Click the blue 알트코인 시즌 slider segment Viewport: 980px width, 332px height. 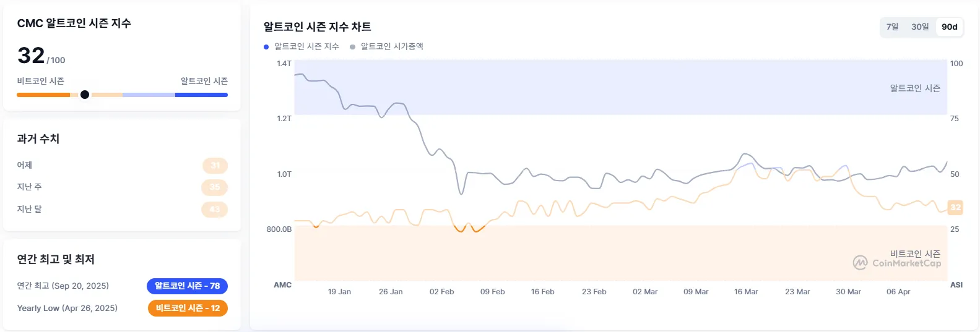201,95
